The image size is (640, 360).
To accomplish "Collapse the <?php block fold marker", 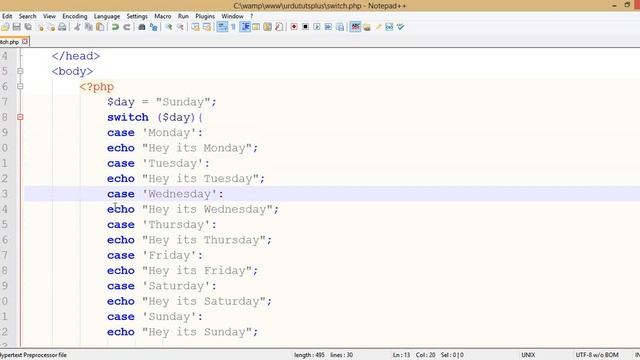I will coord(20,87).
